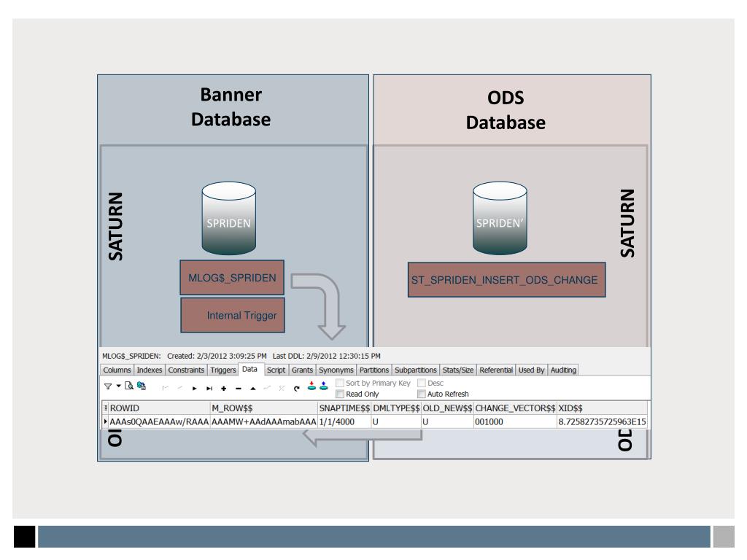Open the filter dropdown arrow
The image size is (747, 560).
pos(119,386)
